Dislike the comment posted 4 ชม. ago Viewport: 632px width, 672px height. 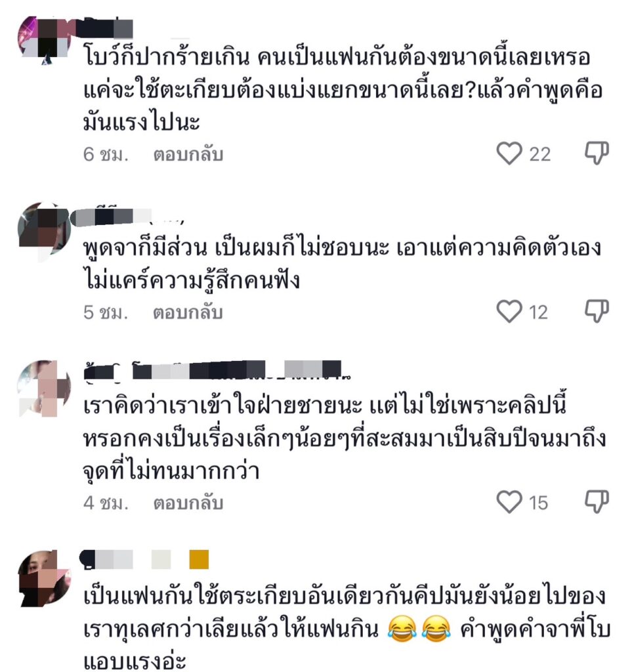tap(597, 501)
